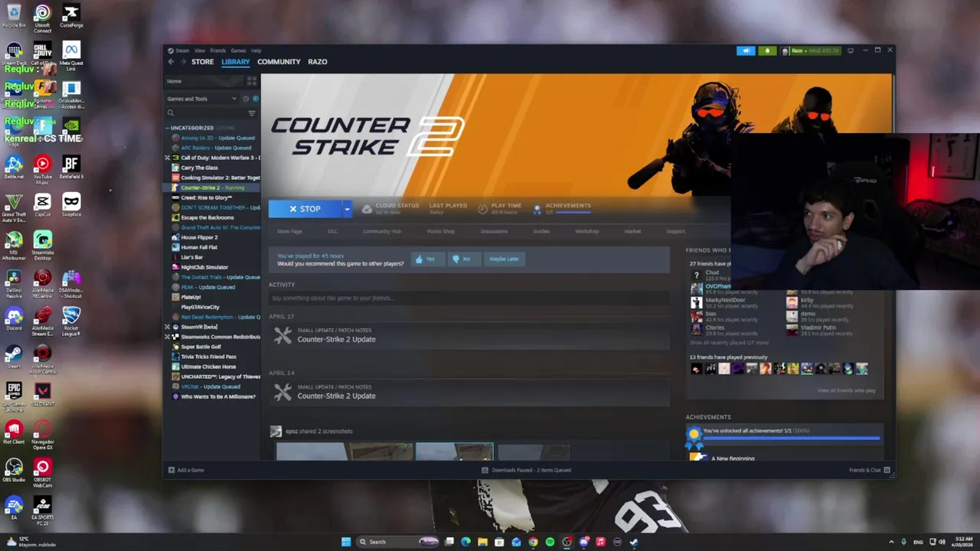
Task: Open the Help menu in Steam
Action: (x=256, y=51)
